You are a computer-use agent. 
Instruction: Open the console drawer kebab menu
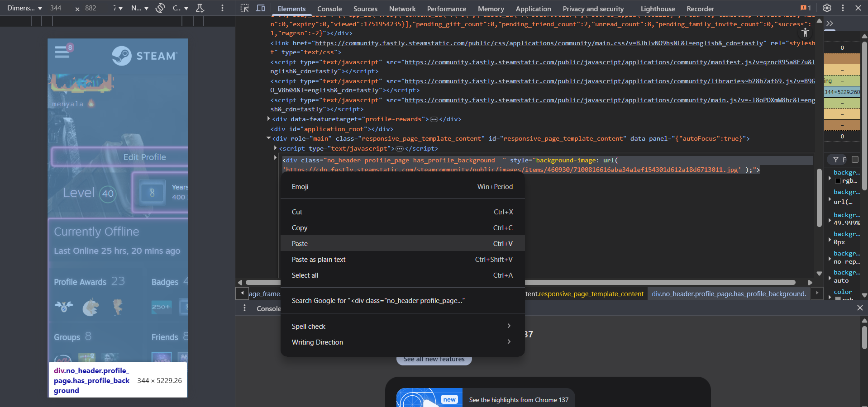point(245,308)
